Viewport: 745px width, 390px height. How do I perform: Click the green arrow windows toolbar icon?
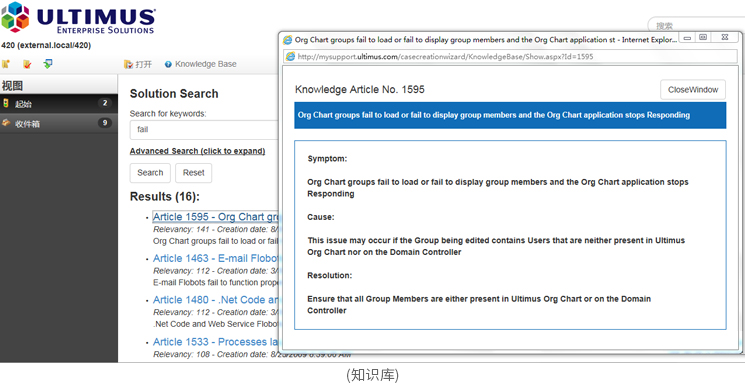click(x=48, y=64)
